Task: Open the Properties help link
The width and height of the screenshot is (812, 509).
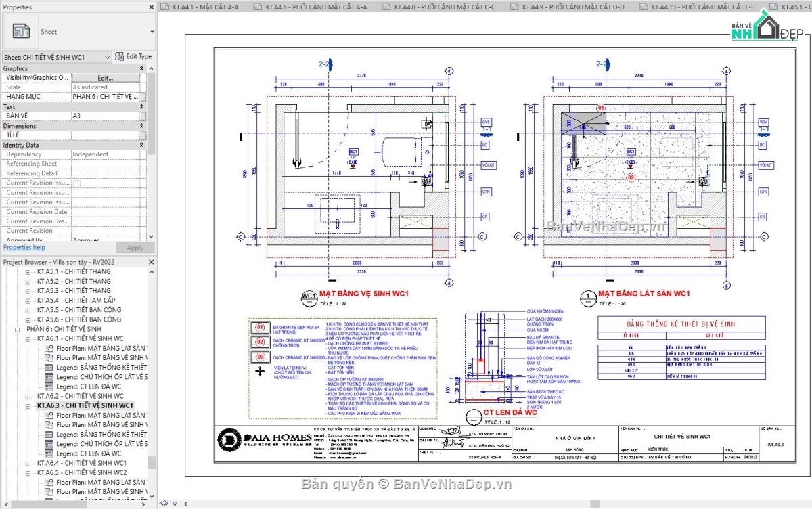Action: pos(24,248)
